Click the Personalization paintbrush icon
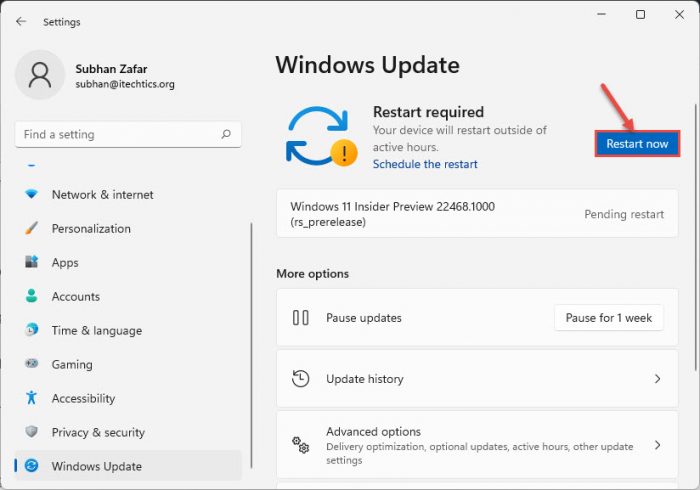The image size is (700, 490). (x=31, y=228)
